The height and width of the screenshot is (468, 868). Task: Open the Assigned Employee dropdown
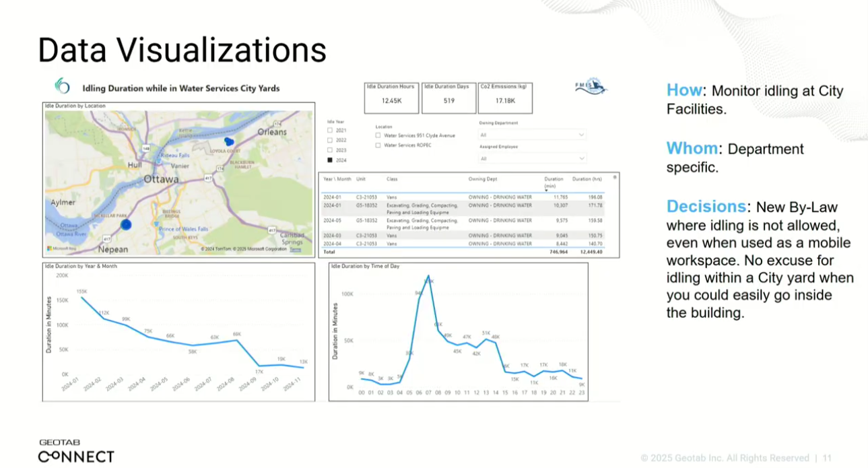point(532,158)
